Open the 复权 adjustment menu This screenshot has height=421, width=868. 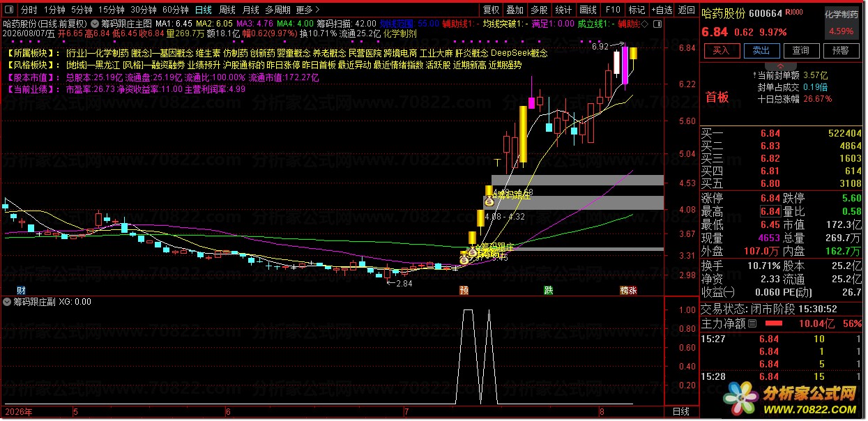492,10
